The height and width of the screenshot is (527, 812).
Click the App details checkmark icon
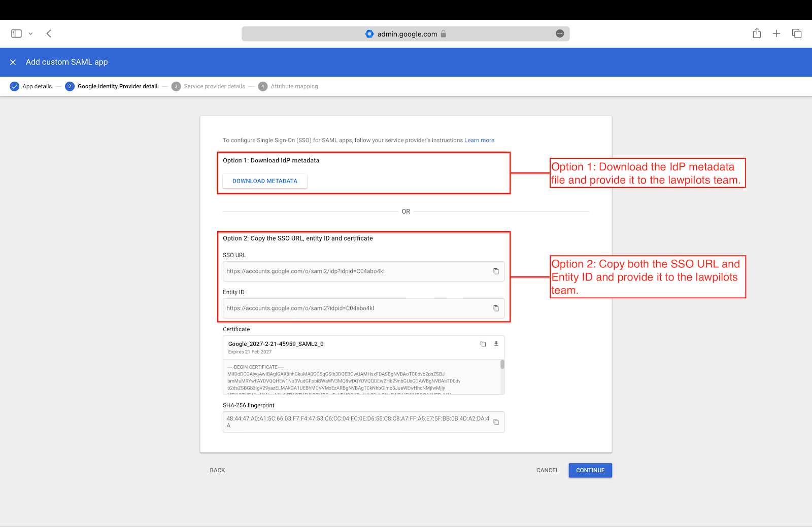pyautogui.click(x=14, y=86)
